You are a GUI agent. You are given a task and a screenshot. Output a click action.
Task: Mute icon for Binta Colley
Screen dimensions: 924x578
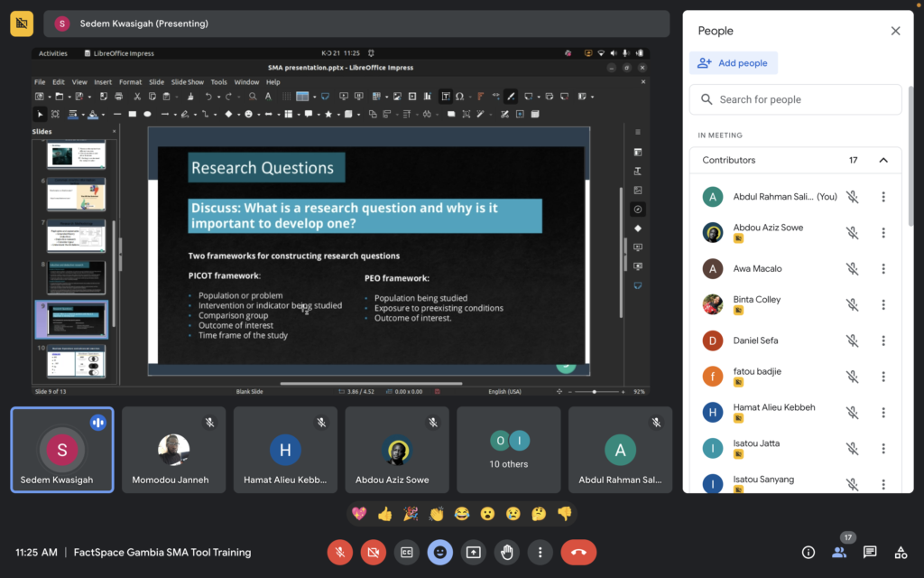(x=852, y=305)
